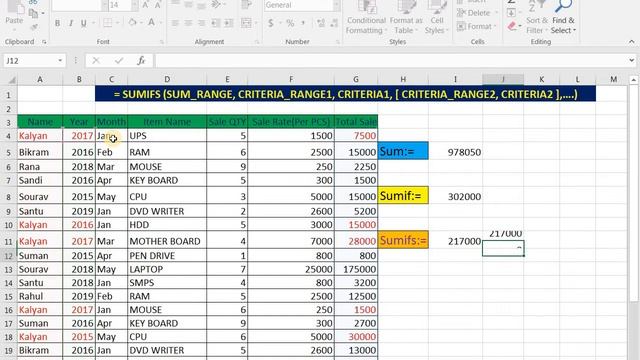This screenshot has height=360, width=640.
Task: Increase decimal places
Action: click(x=321, y=23)
